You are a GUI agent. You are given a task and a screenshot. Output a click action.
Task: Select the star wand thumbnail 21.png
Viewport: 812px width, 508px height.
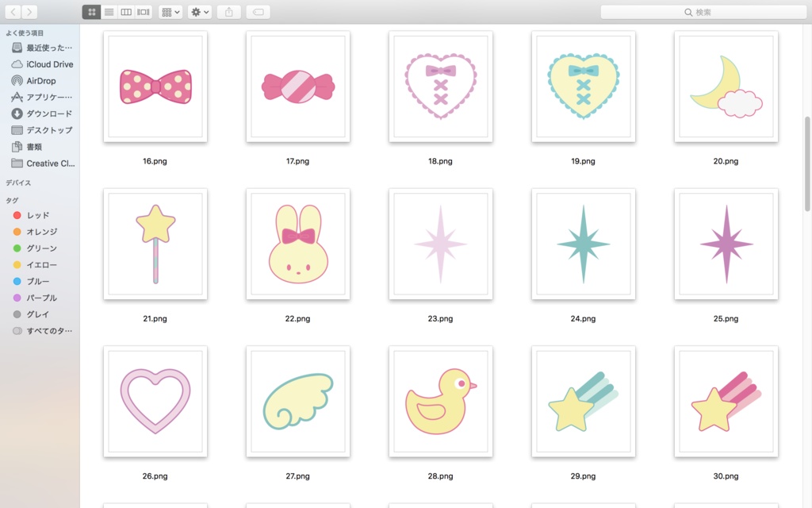(155, 244)
